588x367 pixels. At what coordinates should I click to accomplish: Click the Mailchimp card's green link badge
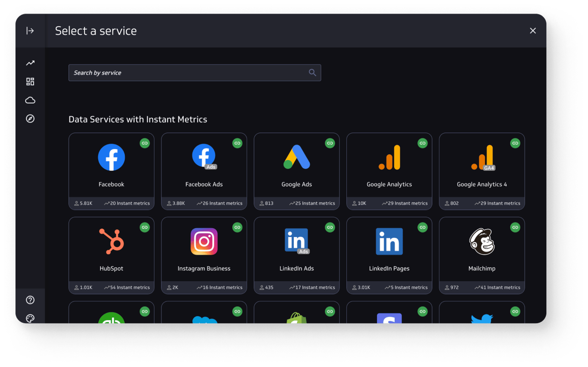[515, 227]
